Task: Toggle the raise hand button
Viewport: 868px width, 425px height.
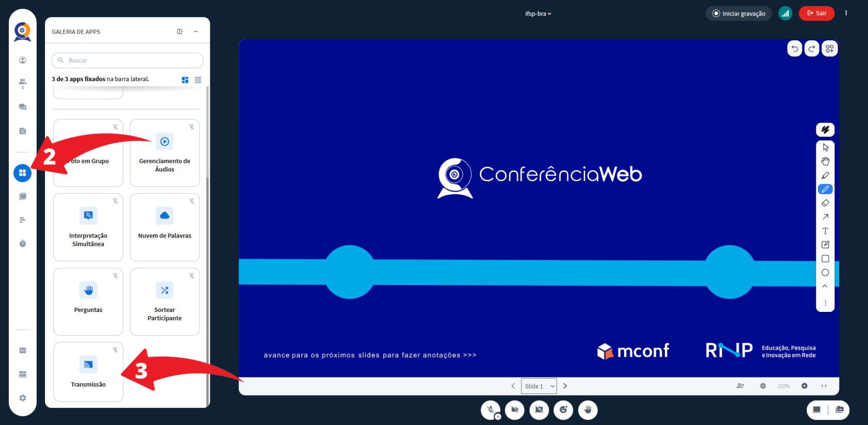Action: coord(587,410)
